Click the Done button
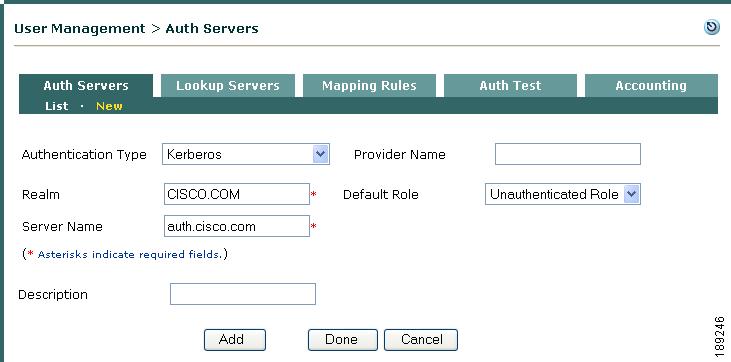 (343, 340)
